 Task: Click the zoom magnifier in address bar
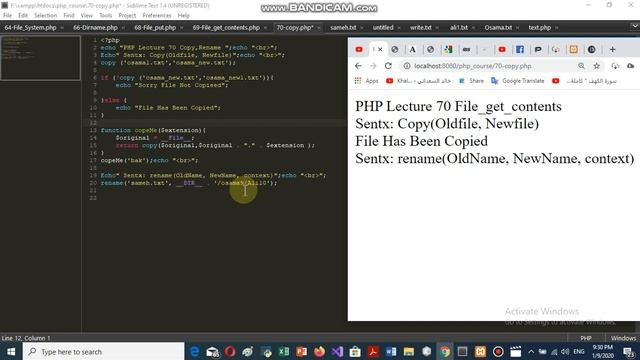pyautogui.click(x=581, y=66)
